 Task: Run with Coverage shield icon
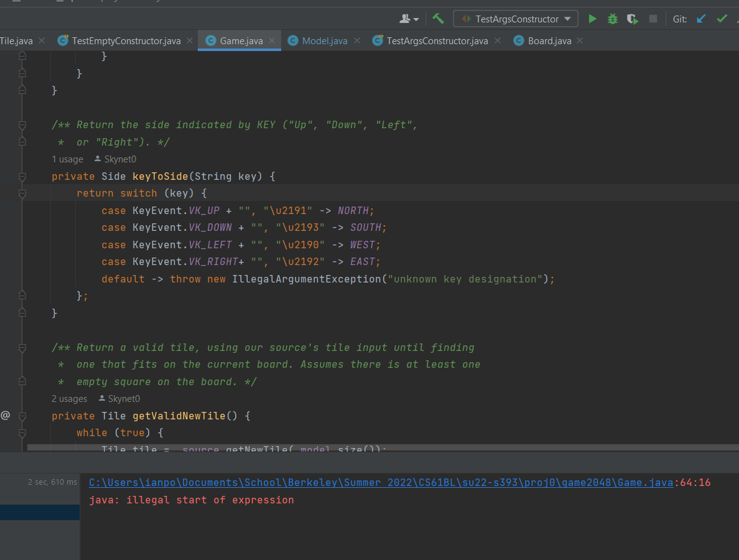[633, 19]
